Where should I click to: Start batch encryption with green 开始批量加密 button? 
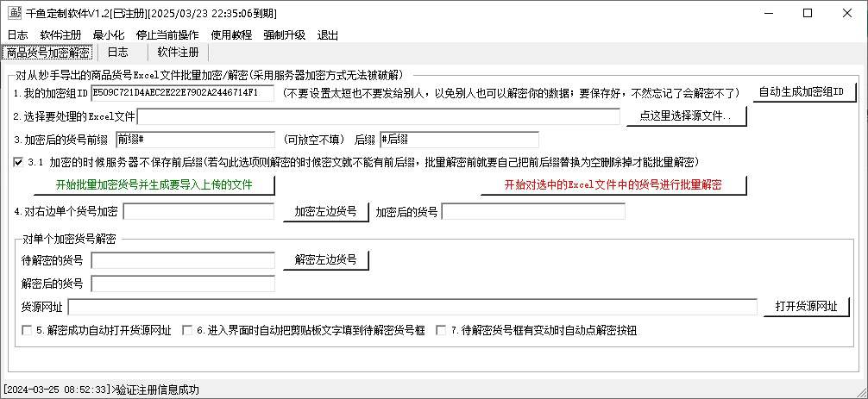click(154, 185)
